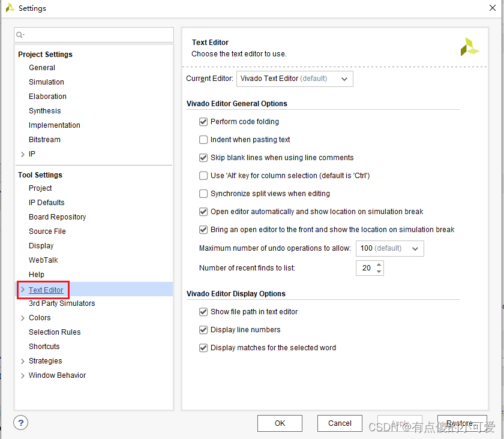Open IP project settings
This screenshot has height=439, width=504.
click(x=32, y=154)
